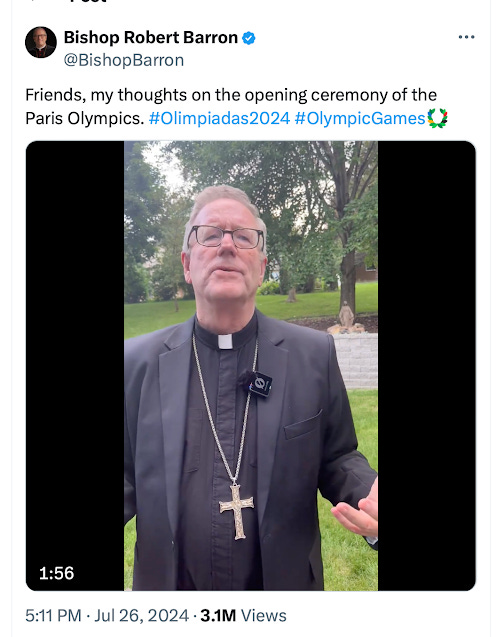Open the three-dot more options menu
The height and width of the screenshot is (637, 504).
(x=466, y=37)
